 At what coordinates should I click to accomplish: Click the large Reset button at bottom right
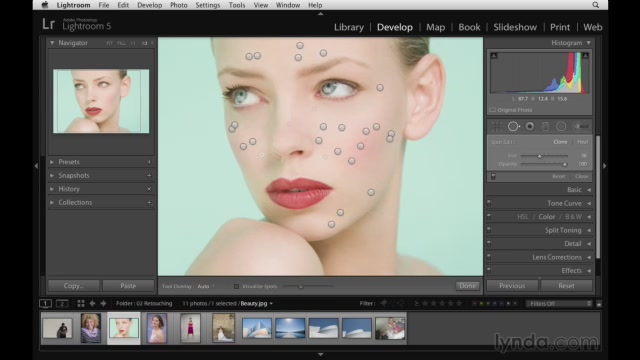(567, 286)
